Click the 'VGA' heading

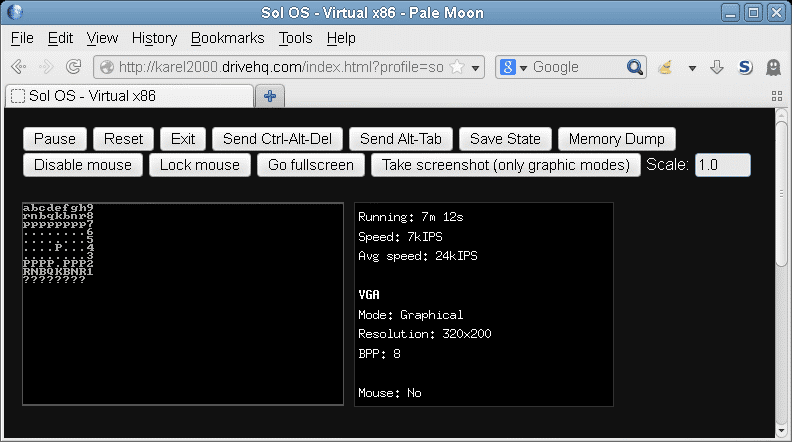[x=369, y=295]
